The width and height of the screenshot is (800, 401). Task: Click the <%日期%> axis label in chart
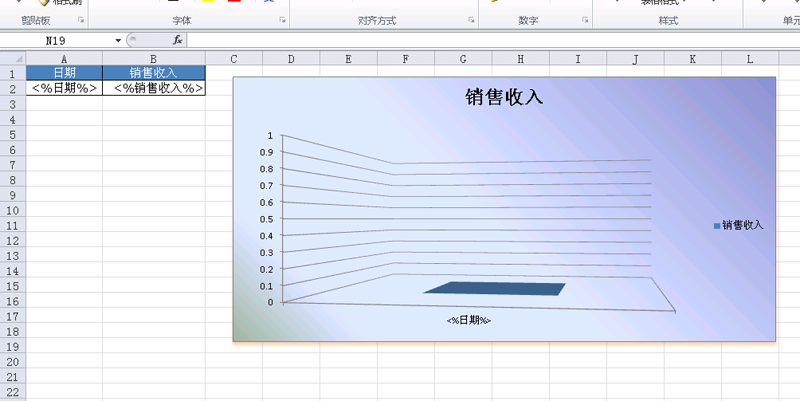click(x=469, y=320)
